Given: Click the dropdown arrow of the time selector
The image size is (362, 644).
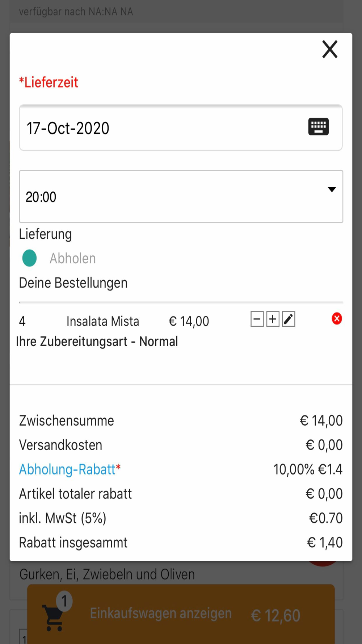Looking at the screenshot, I should click(x=332, y=189).
